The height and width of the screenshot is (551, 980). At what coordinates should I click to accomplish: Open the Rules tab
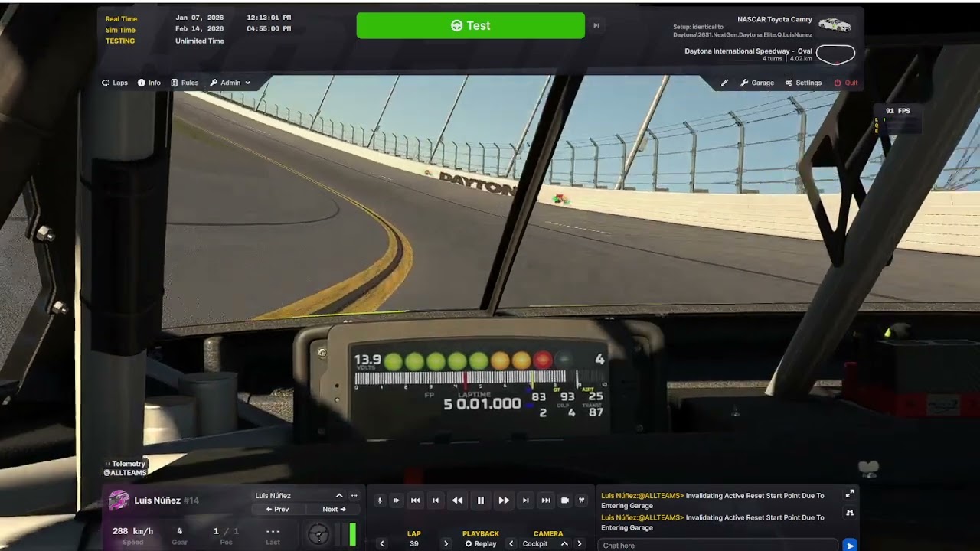[185, 83]
